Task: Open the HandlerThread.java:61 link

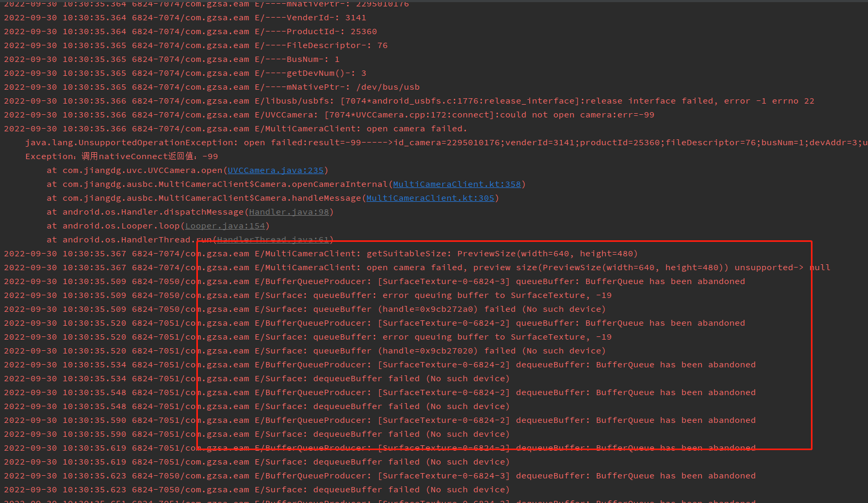Action: pyautogui.click(x=274, y=239)
